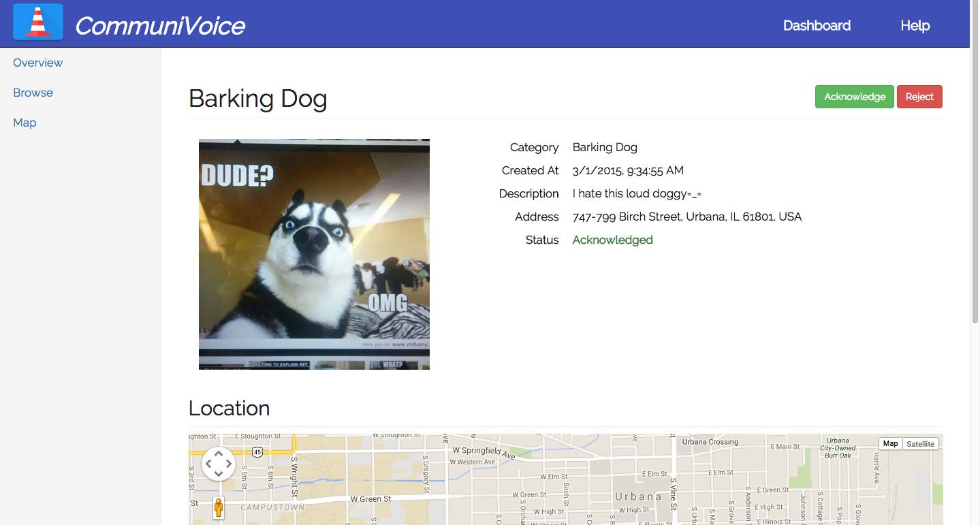Switch map to Map view
Screen dimensions: 980x525
point(890,443)
